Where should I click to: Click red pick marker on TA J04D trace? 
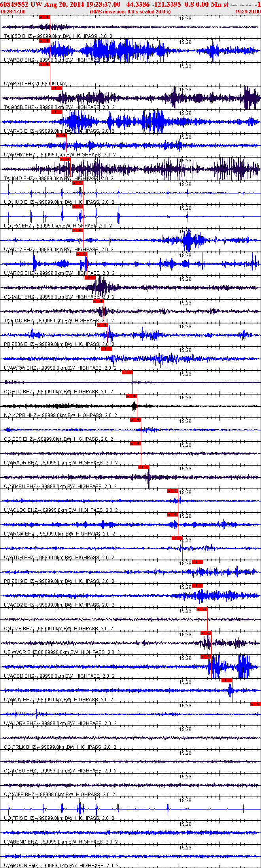65,159
